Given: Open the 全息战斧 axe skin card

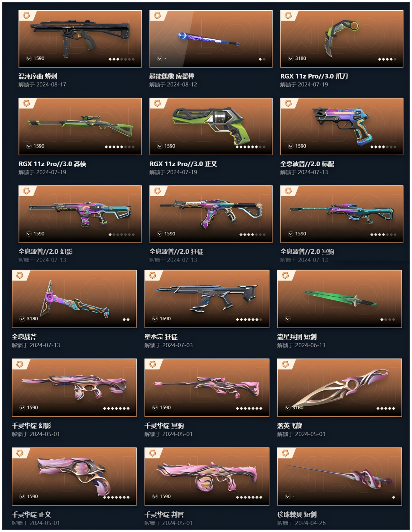Looking at the screenshot, I should (x=74, y=299).
